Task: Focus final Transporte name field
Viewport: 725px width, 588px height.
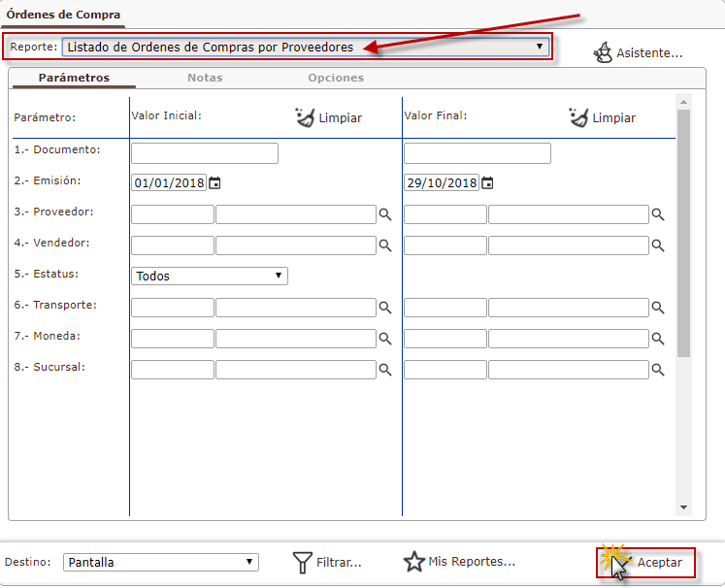Action: 569,308
